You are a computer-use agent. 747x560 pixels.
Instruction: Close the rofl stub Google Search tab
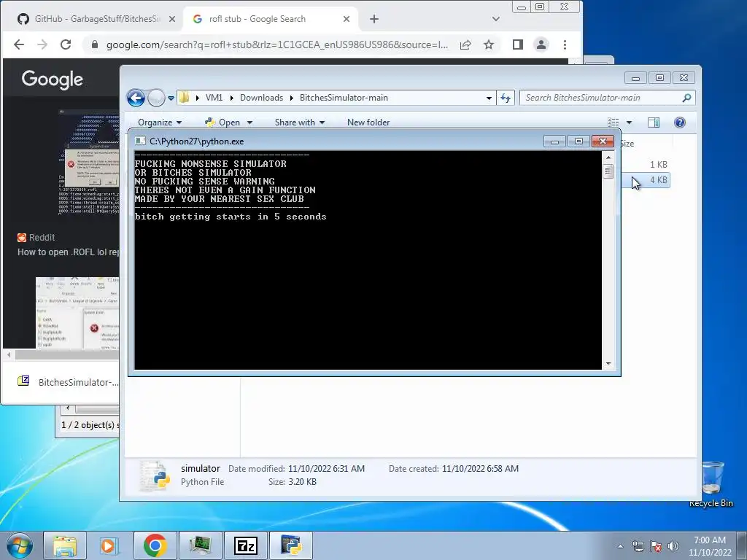pos(347,19)
